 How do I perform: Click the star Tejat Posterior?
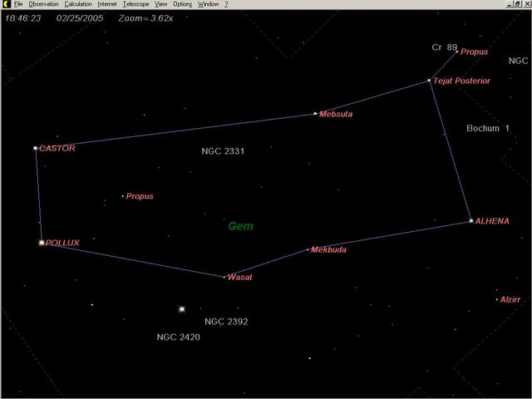click(x=429, y=81)
